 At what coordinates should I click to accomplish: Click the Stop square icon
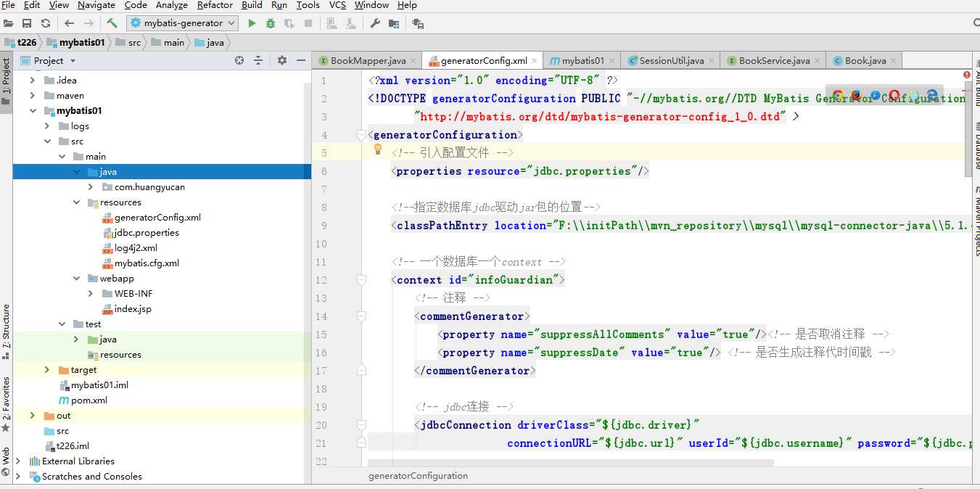[x=308, y=23]
